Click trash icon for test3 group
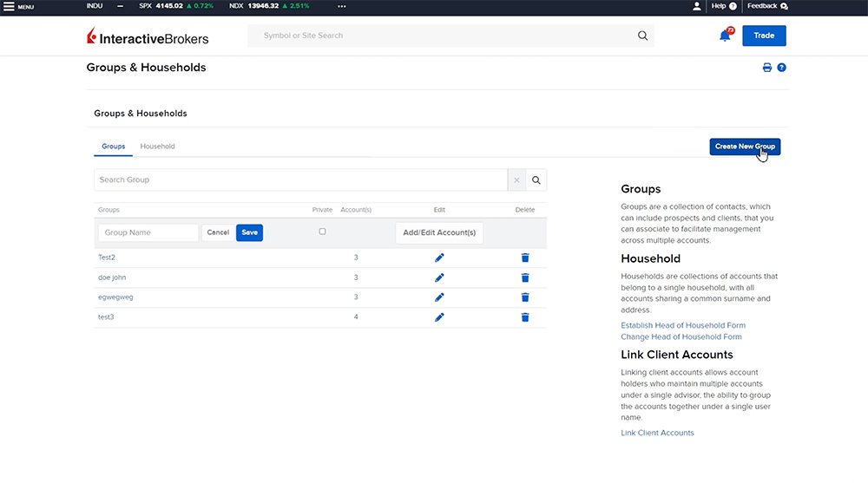This screenshot has height=483, width=868. pyautogui.click(x=525, y=317)
